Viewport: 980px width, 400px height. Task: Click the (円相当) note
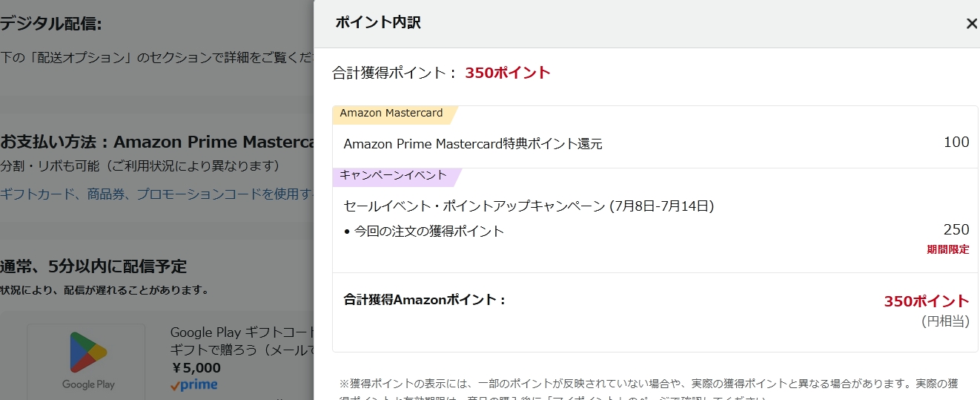point(945,321)
